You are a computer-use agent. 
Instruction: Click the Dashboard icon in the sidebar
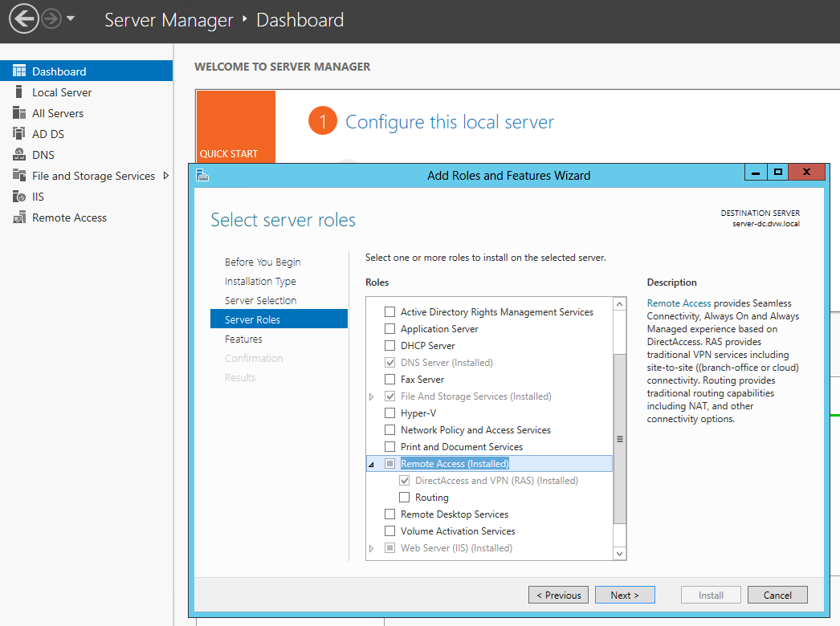point(19,71)
